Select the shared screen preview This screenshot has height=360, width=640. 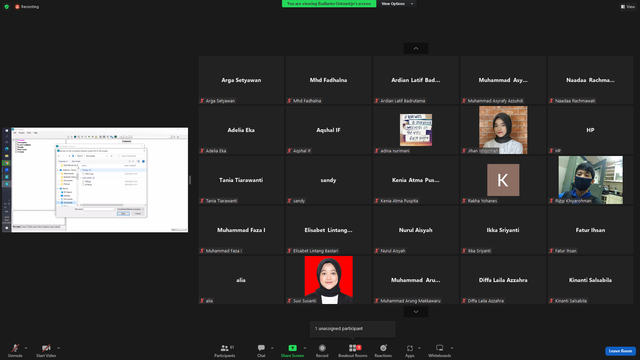pyautogui.click(x=95, y=180)
